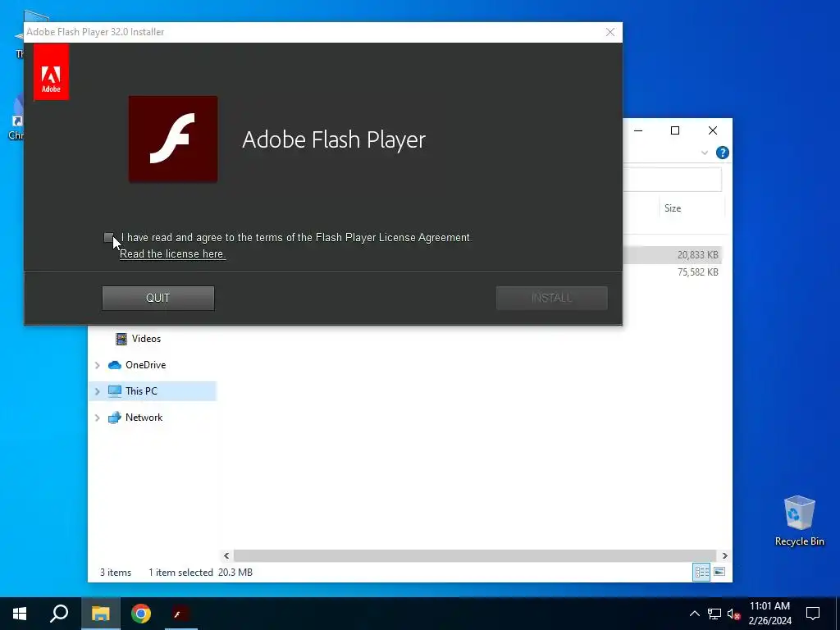Select the file row showing 20,833 KB
Viewport: 840px width, 630px height.
point(673,255)
